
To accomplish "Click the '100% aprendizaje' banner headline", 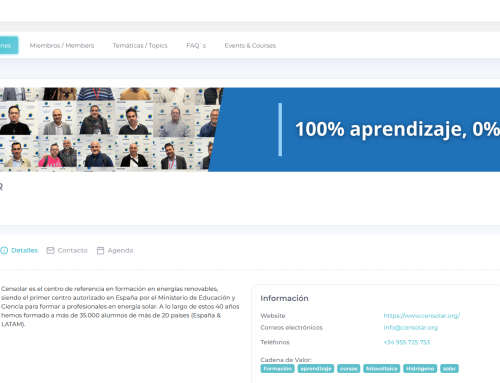I will [397, 129].
